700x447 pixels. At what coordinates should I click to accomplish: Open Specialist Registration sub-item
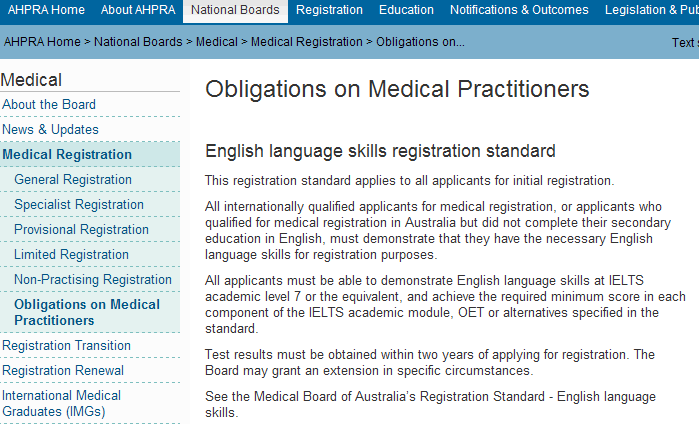click(x=79, y=205)
